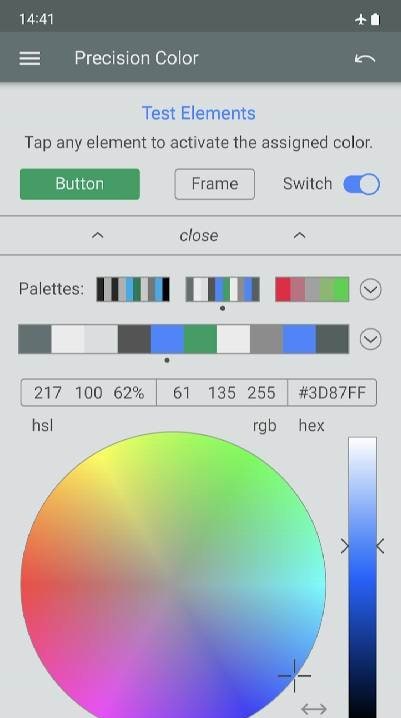Tap the hex label under value fields
Viewport: 401px width, 718px height.
point(311,425)
